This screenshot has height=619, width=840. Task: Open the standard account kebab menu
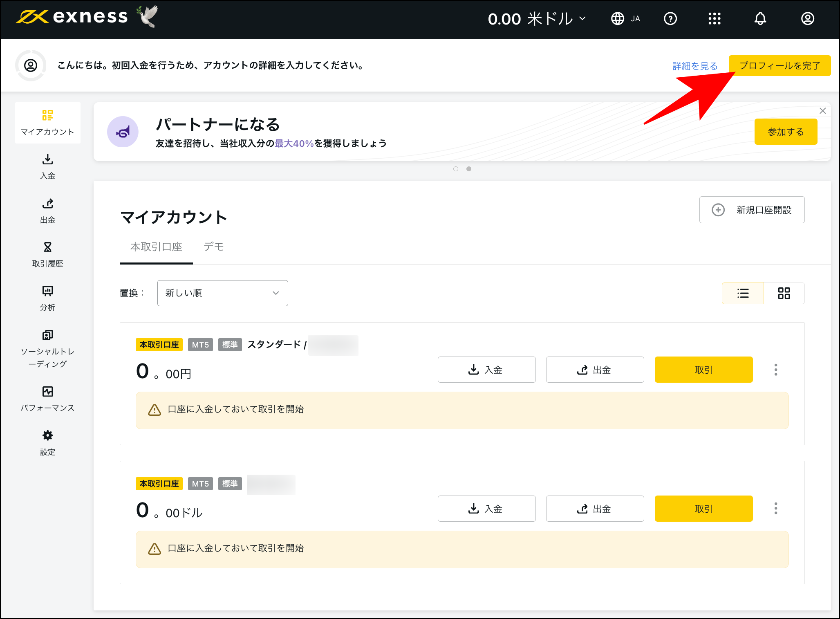(775, 370)
